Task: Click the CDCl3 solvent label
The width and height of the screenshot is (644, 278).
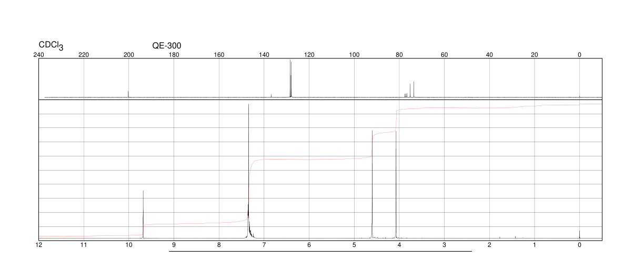Action: coord(51,46)
